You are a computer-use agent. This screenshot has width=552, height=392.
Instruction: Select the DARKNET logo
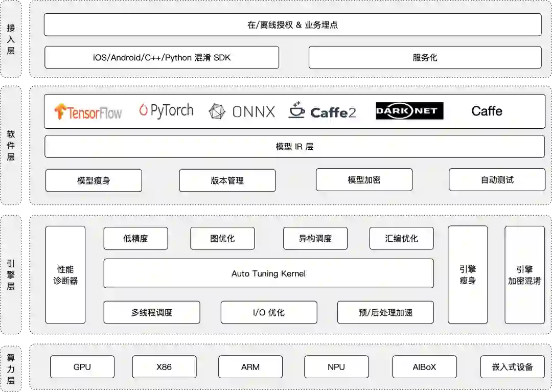click(409, 111)
